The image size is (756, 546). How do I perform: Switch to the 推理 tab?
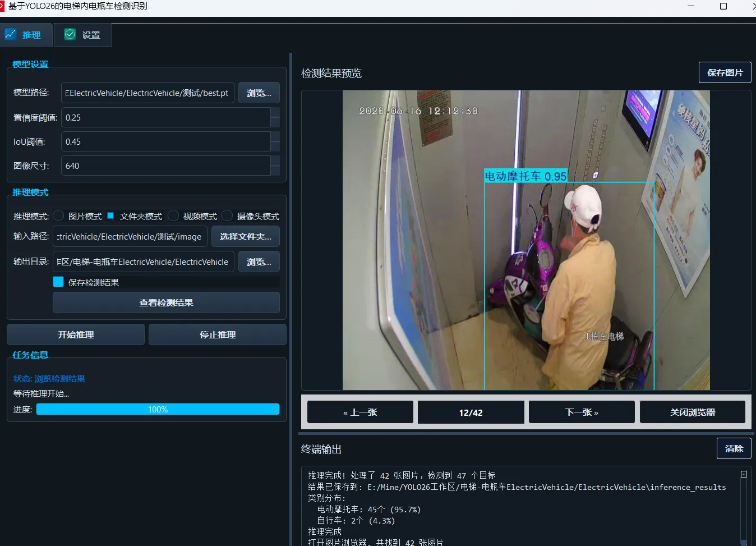pos(26,34)
